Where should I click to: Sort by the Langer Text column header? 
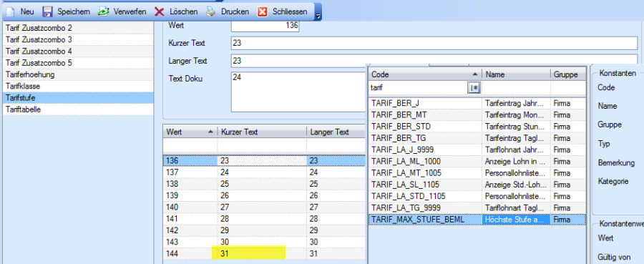click(x=336, y=132)
